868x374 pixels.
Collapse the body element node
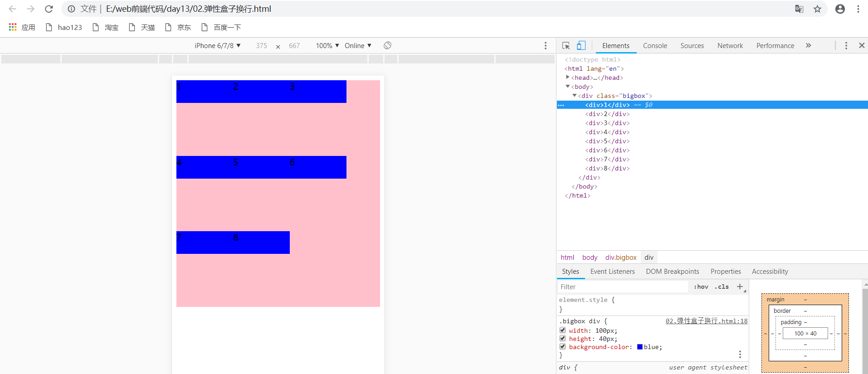point(567,86)
